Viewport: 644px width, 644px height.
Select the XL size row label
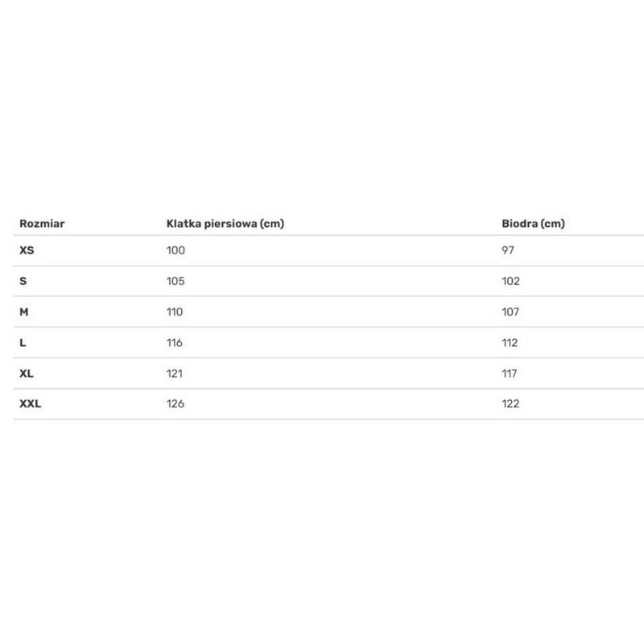click(x=27, y=374)
